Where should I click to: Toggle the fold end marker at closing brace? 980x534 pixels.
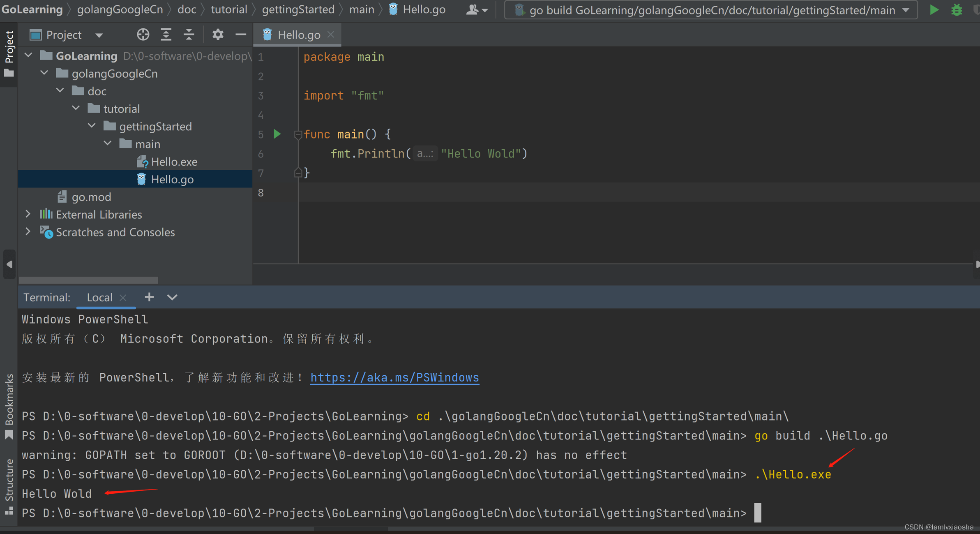pos(298,173)
